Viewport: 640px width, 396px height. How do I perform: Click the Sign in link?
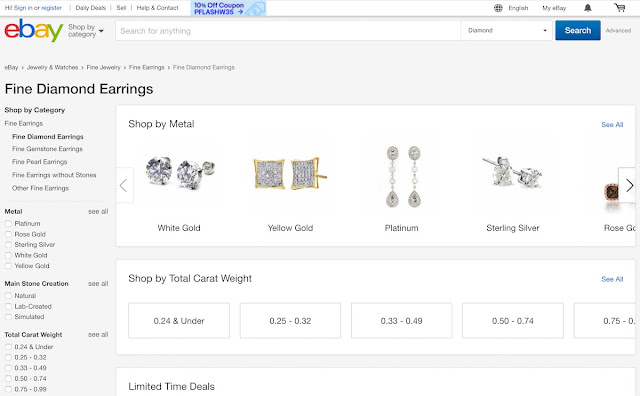point(23,8)
